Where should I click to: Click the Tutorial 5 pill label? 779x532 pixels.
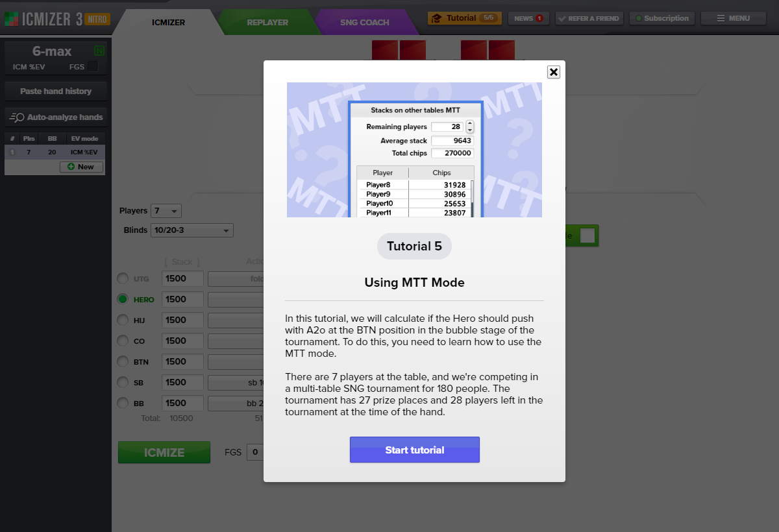click(414, 247)
